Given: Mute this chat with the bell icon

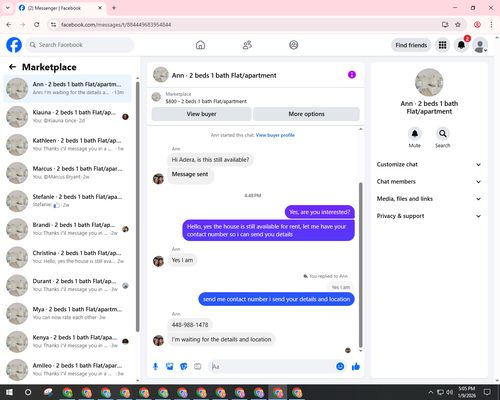Looking at the screenshot, I should pyautogui.click(x=414, y=134).
